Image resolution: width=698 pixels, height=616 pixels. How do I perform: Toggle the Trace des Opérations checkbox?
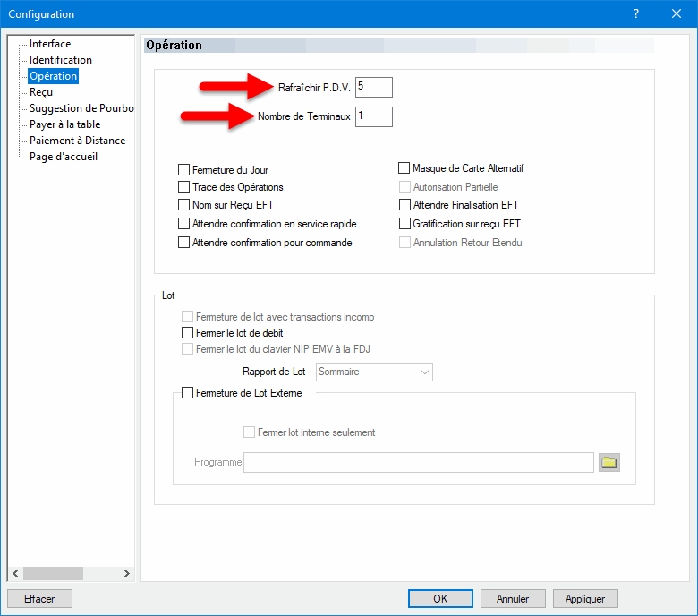click(x=184, y=187)
